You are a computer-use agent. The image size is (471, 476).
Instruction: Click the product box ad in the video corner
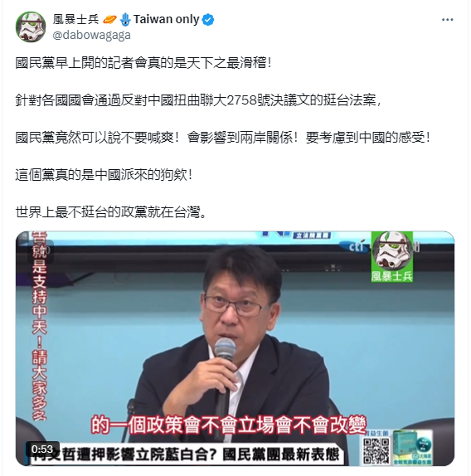coord(413,448)
